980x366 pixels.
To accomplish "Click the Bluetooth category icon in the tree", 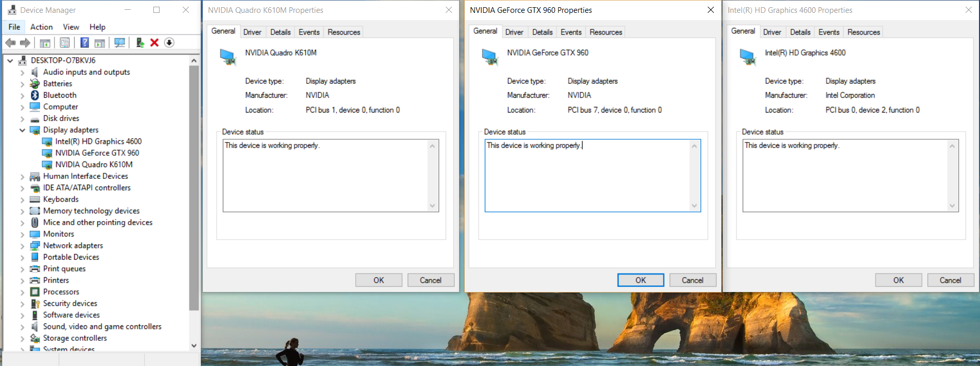I will pos(34,95).
